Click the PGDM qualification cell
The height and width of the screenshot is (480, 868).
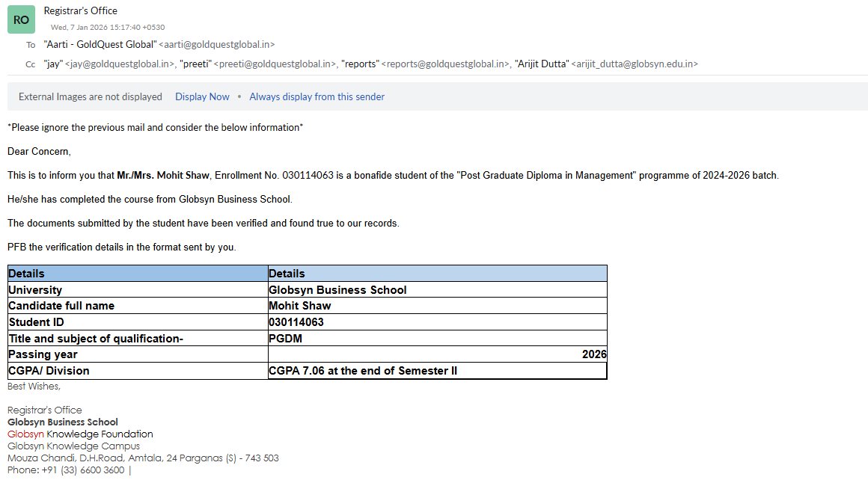tap(284, 339)
